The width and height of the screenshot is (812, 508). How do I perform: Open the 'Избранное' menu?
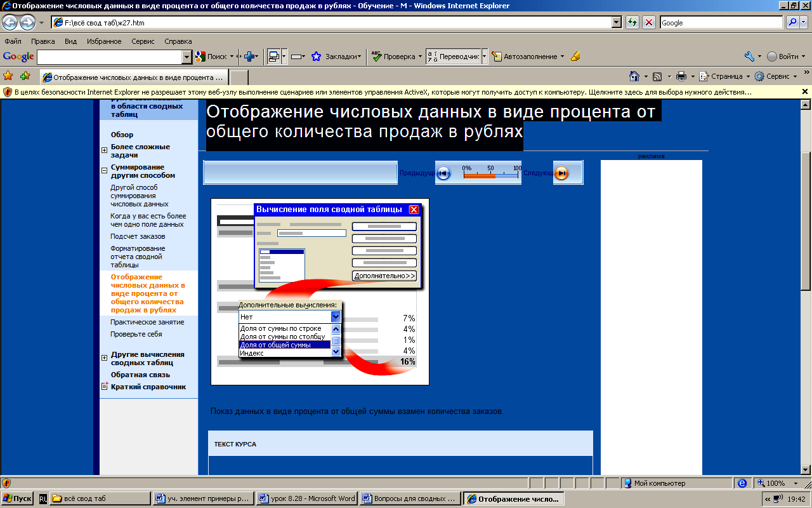click(x=103, y=41)
